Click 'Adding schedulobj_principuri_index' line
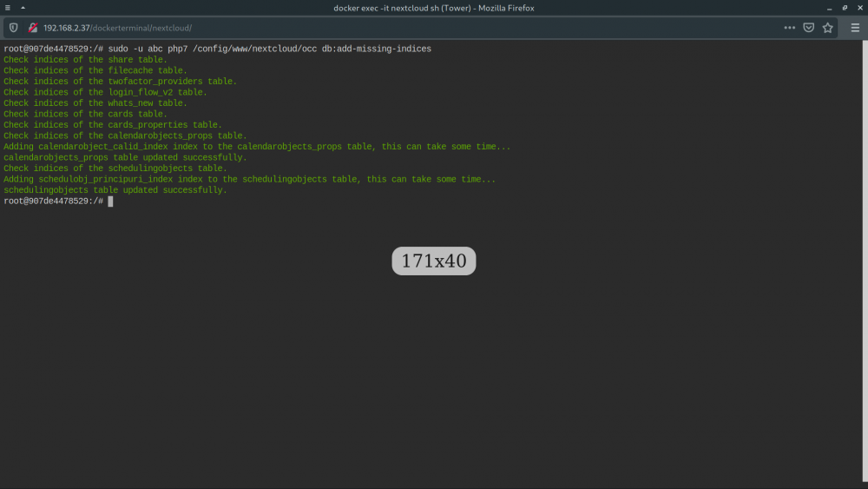868x489 pixels. (x=249, y=180)
